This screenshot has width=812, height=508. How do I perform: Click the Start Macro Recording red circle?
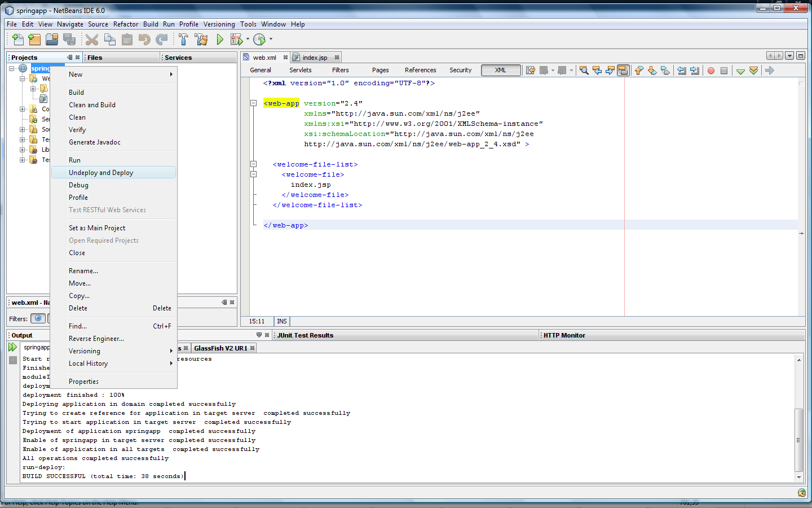click(711, 71)
